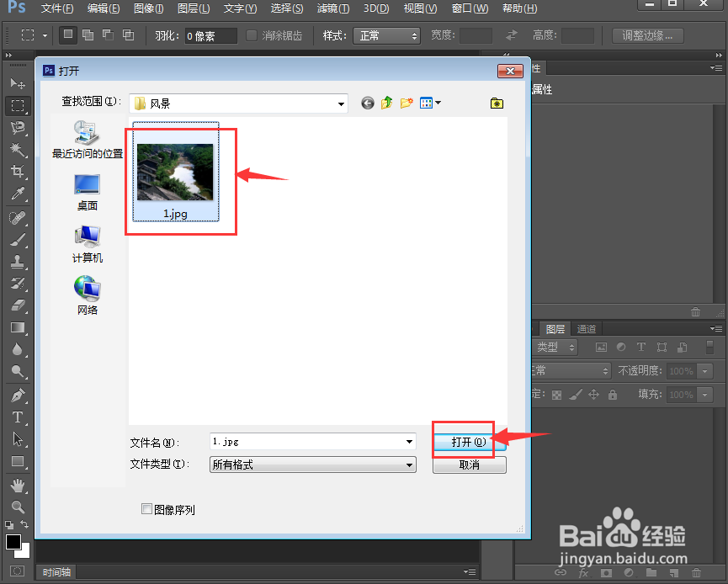Open the 编辑 menu
This screenshot has width=728, height=584.
[104, 8]
